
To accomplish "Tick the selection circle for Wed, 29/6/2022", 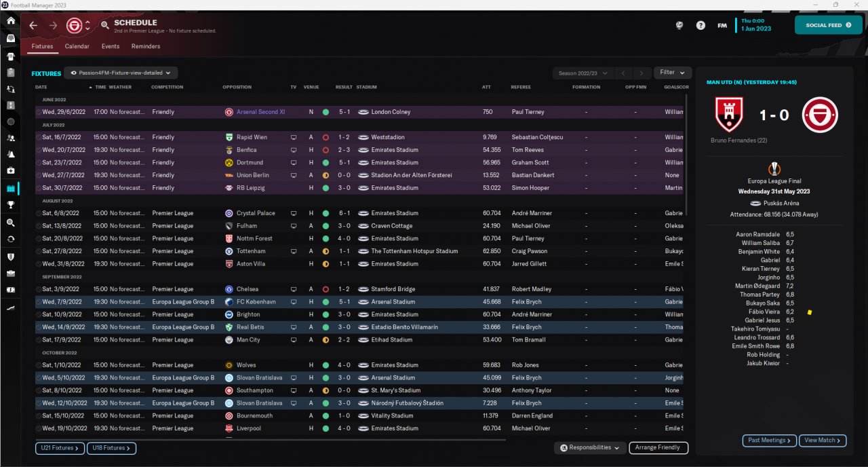I will 39,112.
